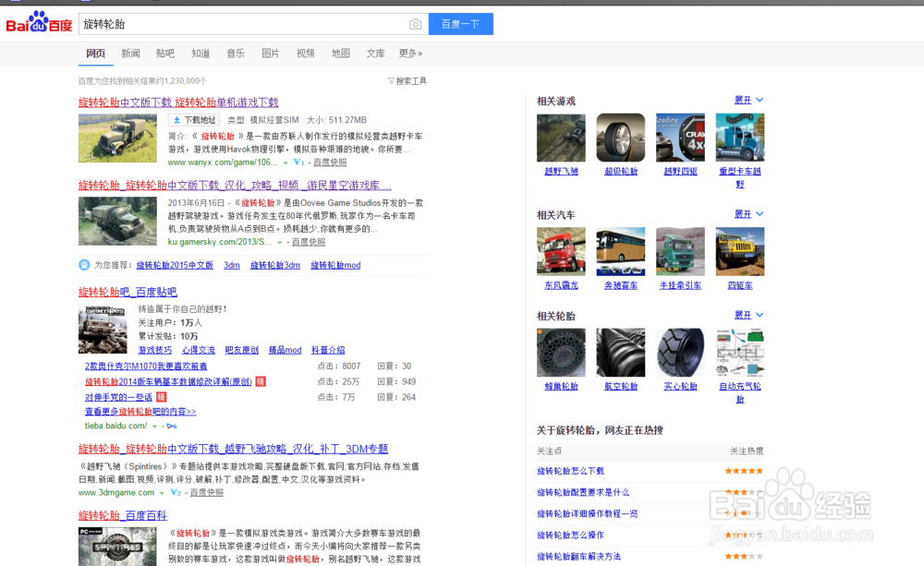Viewport: 924px width, 566px height.
Task: Open the 奔驰客车 bus thumbnail
Action: (621, 251)
